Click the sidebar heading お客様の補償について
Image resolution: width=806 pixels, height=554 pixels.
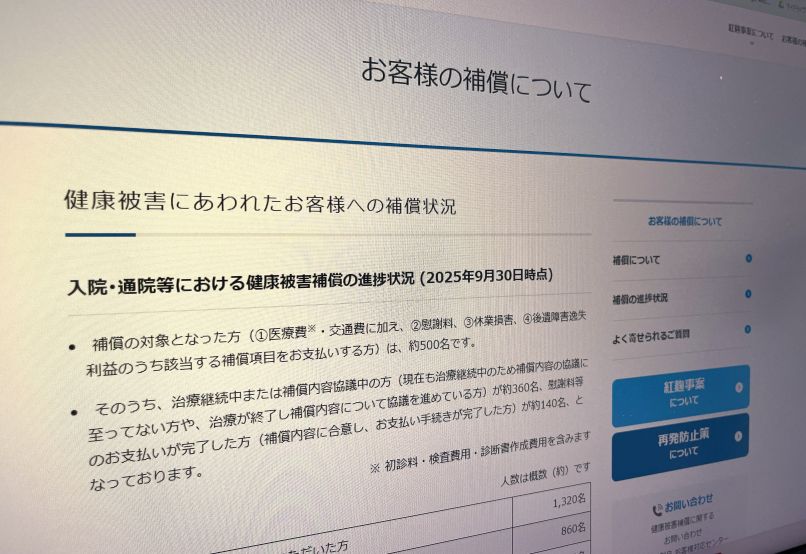pos(684,221)
